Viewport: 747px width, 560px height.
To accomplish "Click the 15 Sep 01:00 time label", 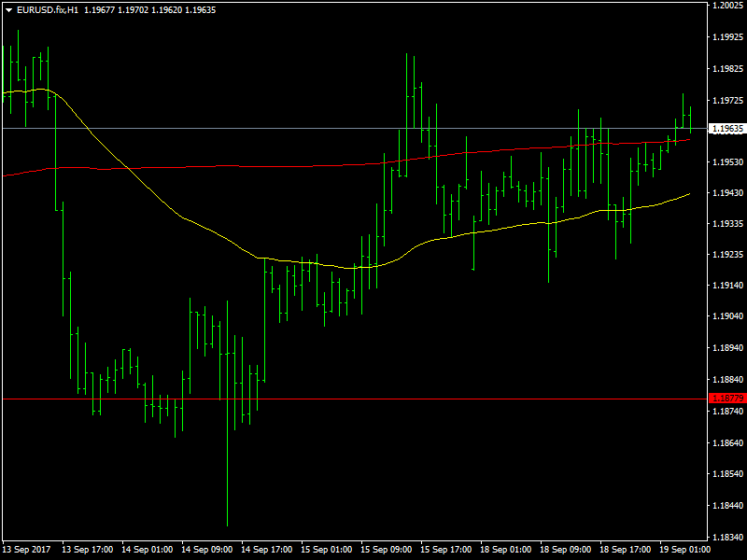I will point(326,550).
